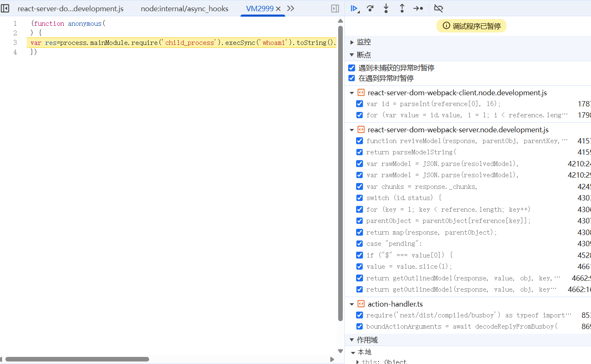This screenshot has height=364, width=591.
Task: Collapse the debugger sidebar pane icon
Action: [x=335, y=8]
